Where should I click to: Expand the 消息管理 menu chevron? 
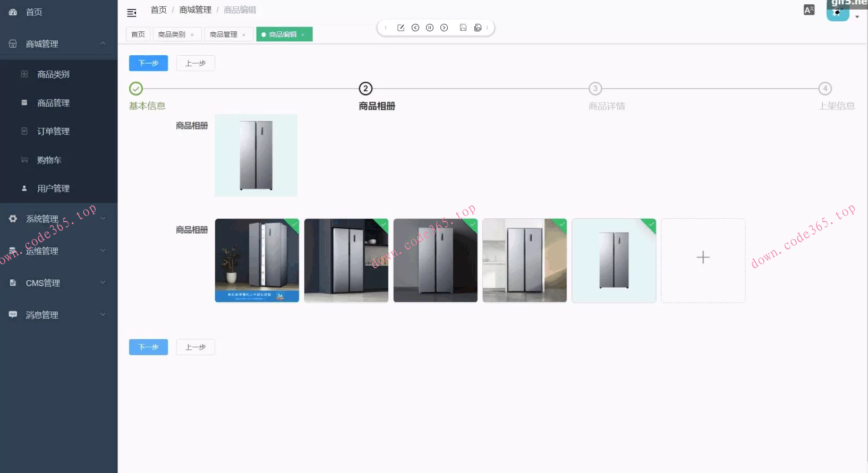pyautogui.click(x=103, y=315)
